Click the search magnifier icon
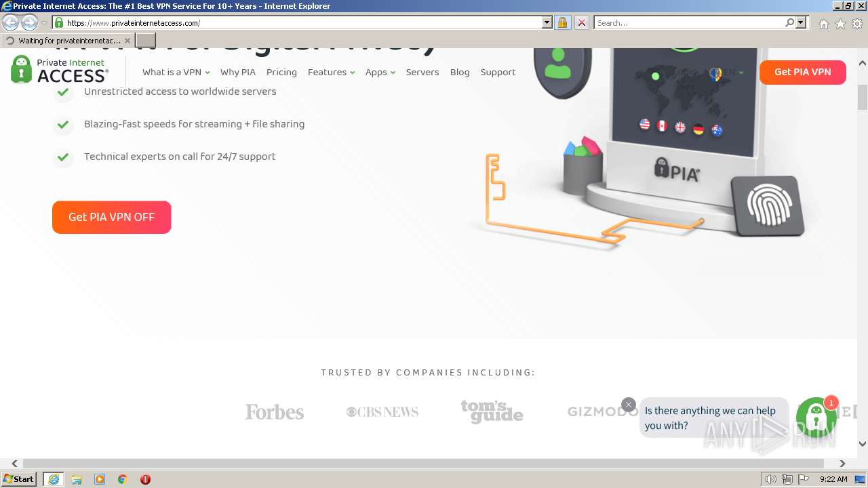This screenshot has width=868, height=488. coord(789,22)
